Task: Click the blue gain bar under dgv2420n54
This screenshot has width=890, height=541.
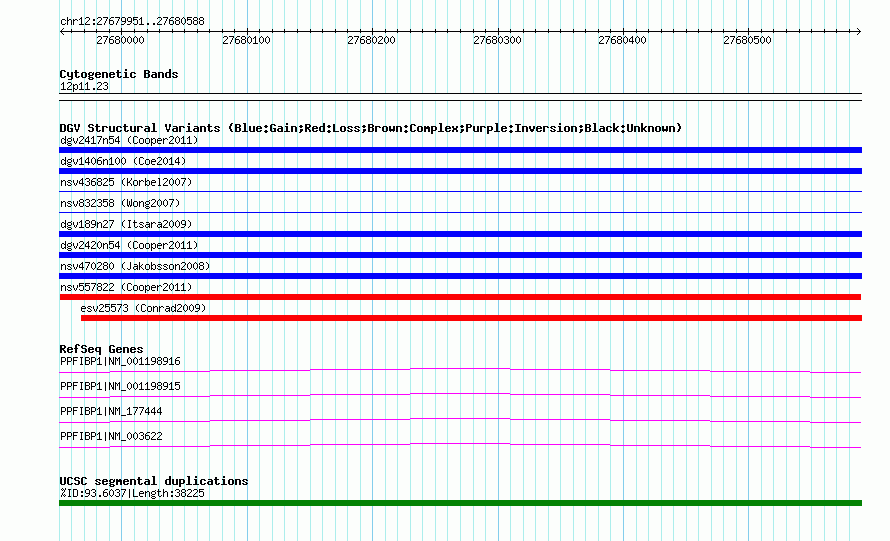Action: [x=460, y=255]
